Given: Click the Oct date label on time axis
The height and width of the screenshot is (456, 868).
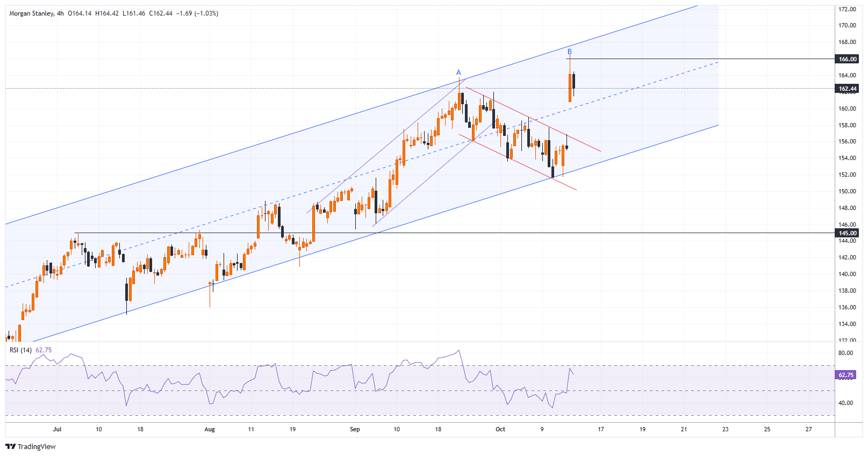Looking at the screenshot, I should [x=500, y=429].
